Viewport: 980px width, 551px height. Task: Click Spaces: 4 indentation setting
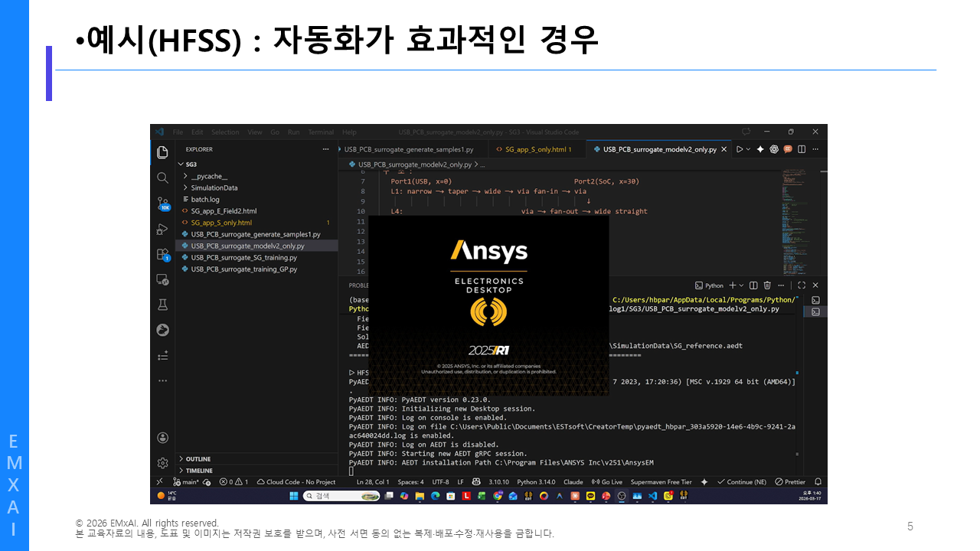(410, 482)
